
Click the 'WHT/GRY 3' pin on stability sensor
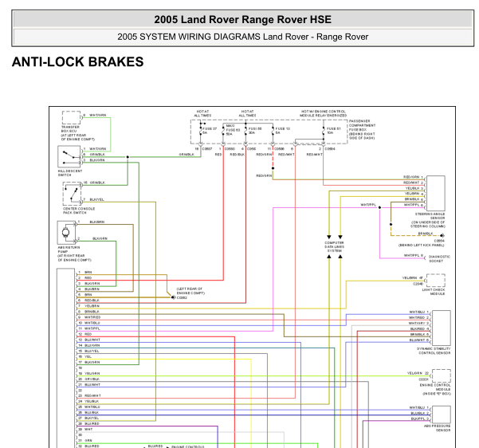coord(418,324)
